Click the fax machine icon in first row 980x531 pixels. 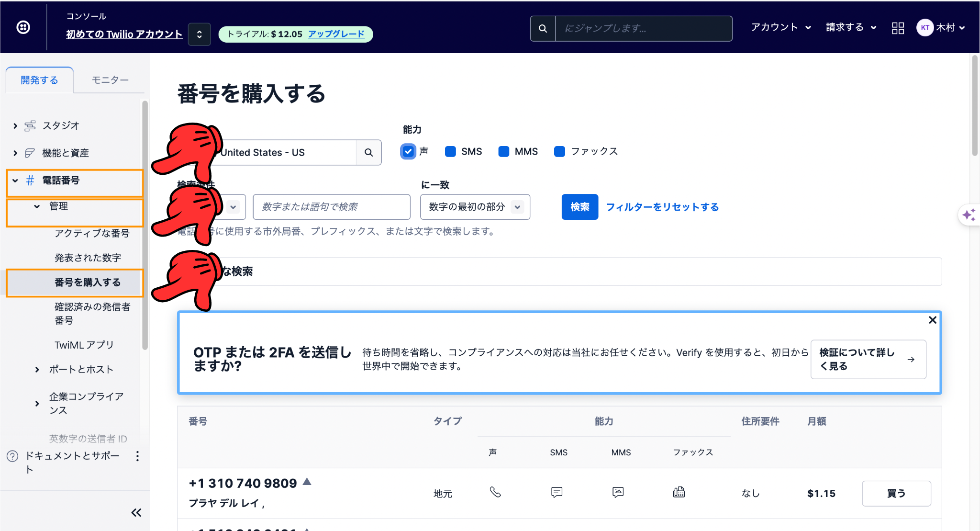(679, 492)
